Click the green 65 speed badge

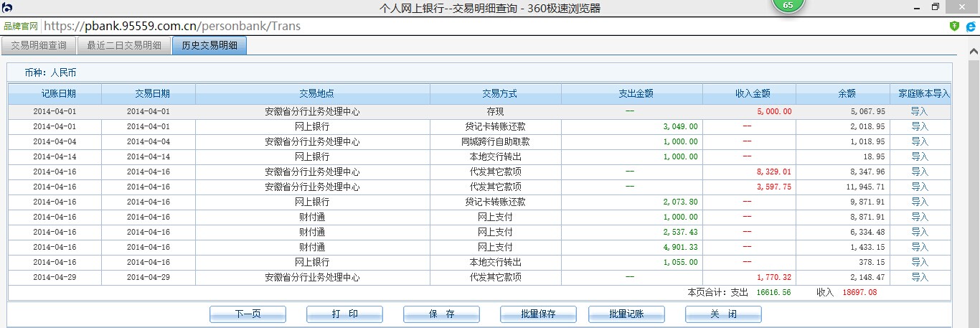(x=788, y=6)
